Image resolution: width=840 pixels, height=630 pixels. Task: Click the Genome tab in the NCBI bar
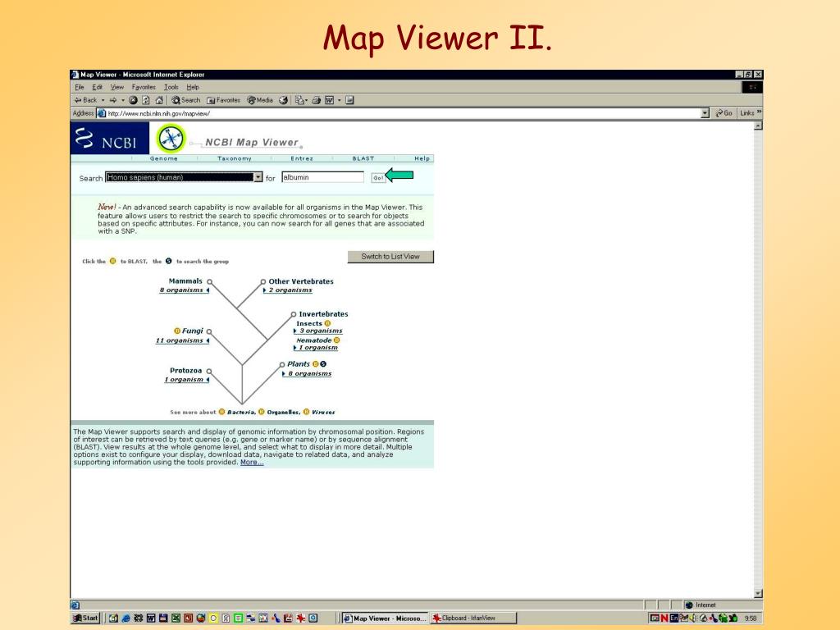point(164,158)
